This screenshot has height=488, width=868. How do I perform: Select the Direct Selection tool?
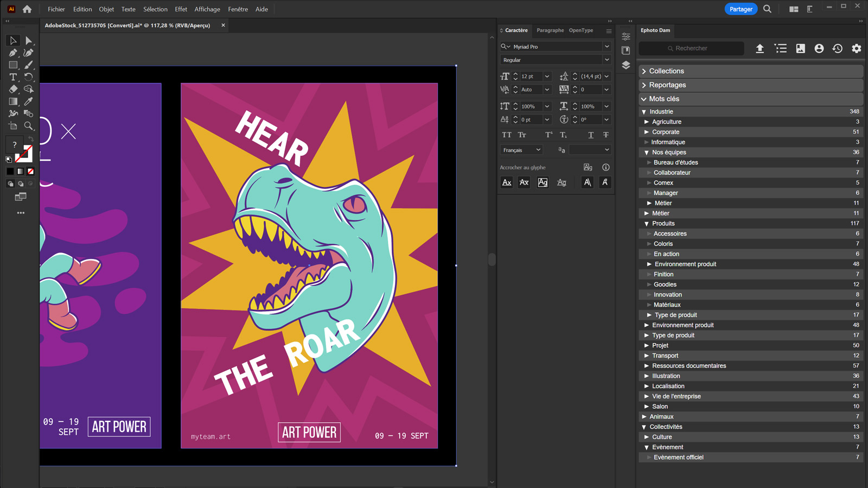pos(29,41)
